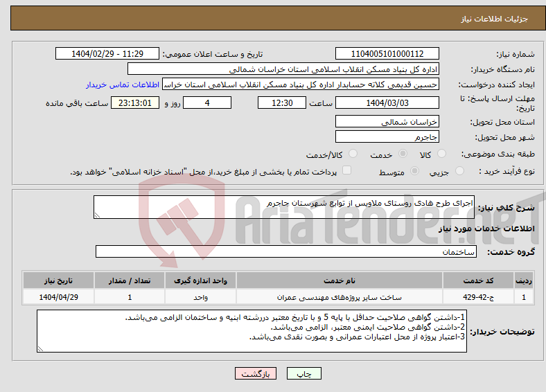Click the شرح کلی نیاز label

coord(507,208)
